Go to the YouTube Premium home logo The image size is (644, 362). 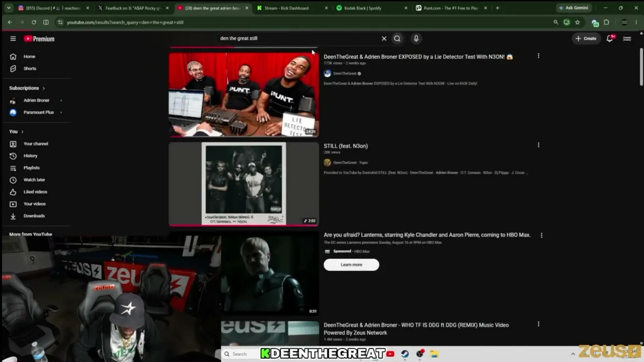[39, 39]
